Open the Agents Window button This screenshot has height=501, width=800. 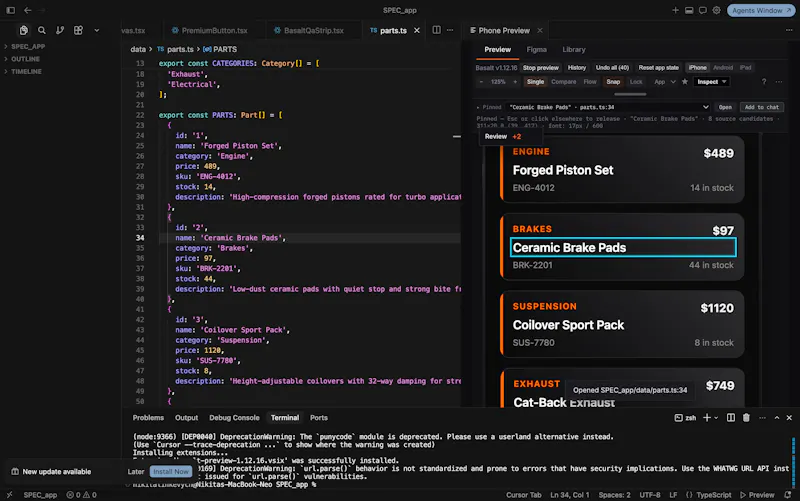tap(761, 10)
